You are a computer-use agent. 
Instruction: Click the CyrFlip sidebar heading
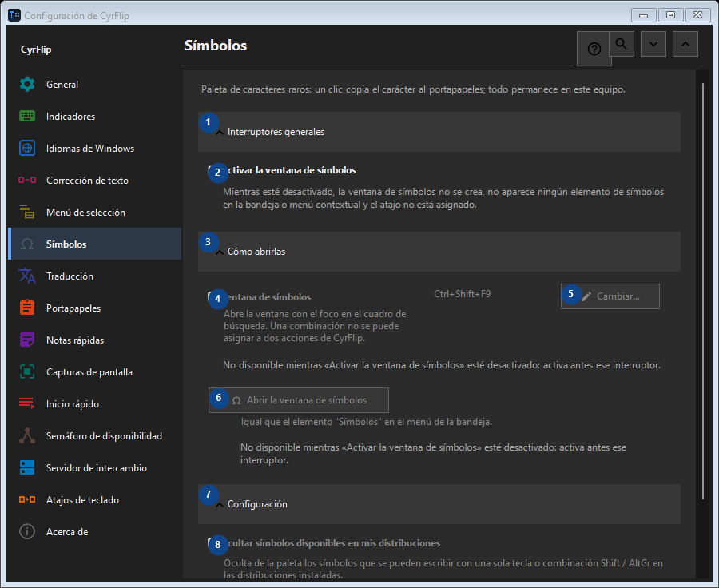point(36,50)
